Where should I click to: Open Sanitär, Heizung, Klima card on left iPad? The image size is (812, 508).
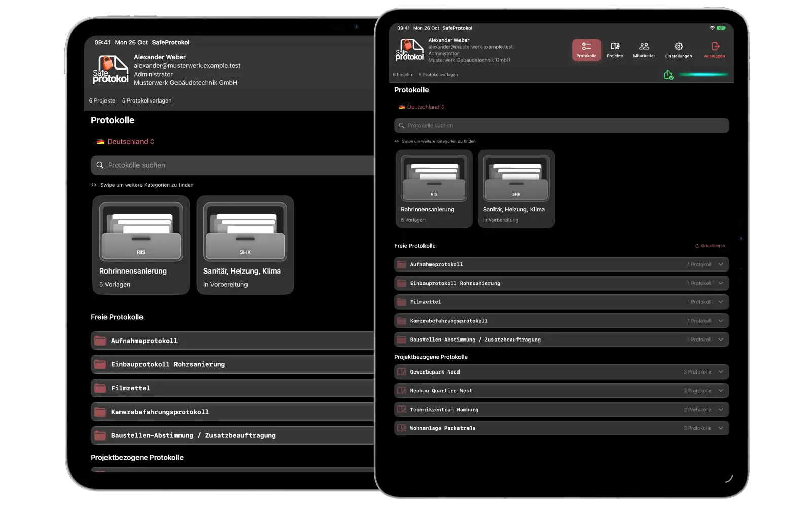245,245
